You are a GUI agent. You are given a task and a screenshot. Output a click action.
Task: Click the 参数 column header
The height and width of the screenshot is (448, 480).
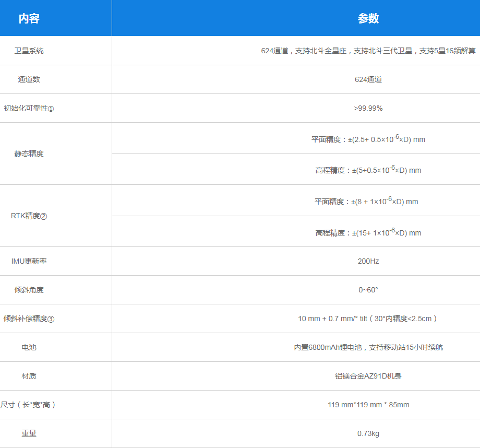tap(368, 19)
